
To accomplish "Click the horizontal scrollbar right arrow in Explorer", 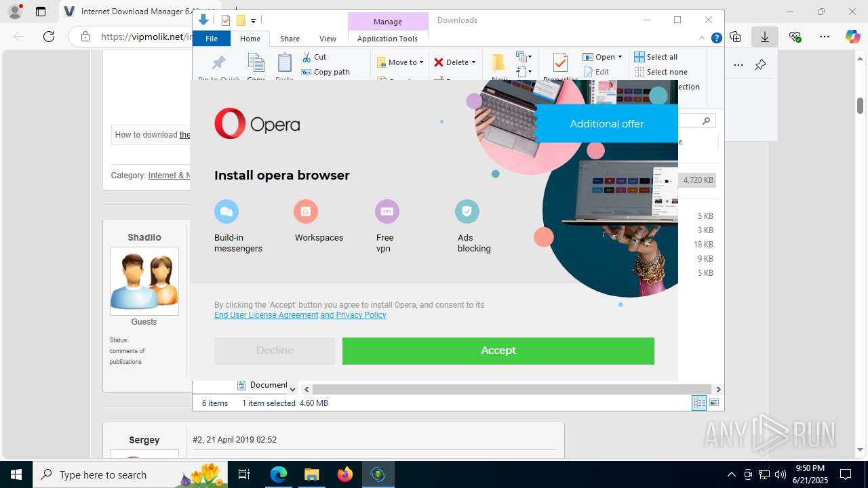I will tap(718, 389).
